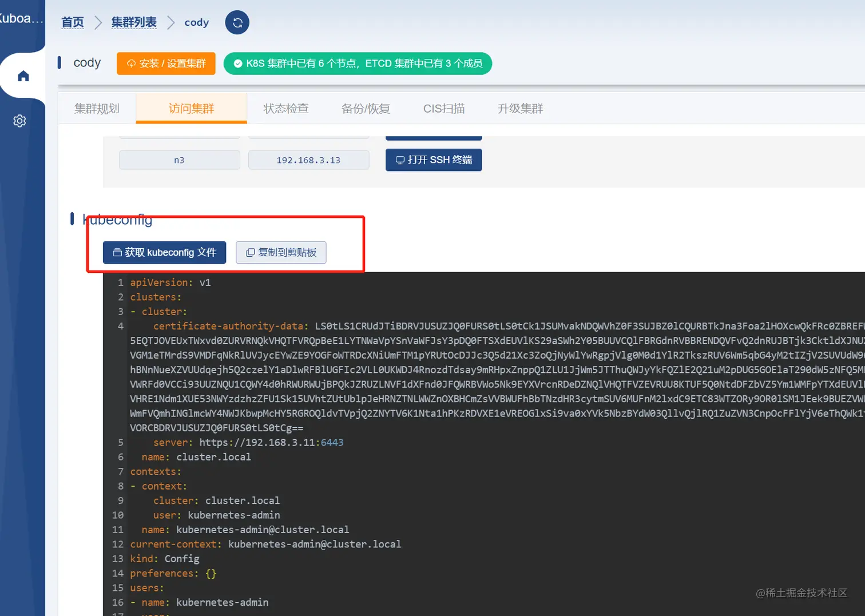Click the kind: Config line
The image size is (865, 616).
[165, 559]
